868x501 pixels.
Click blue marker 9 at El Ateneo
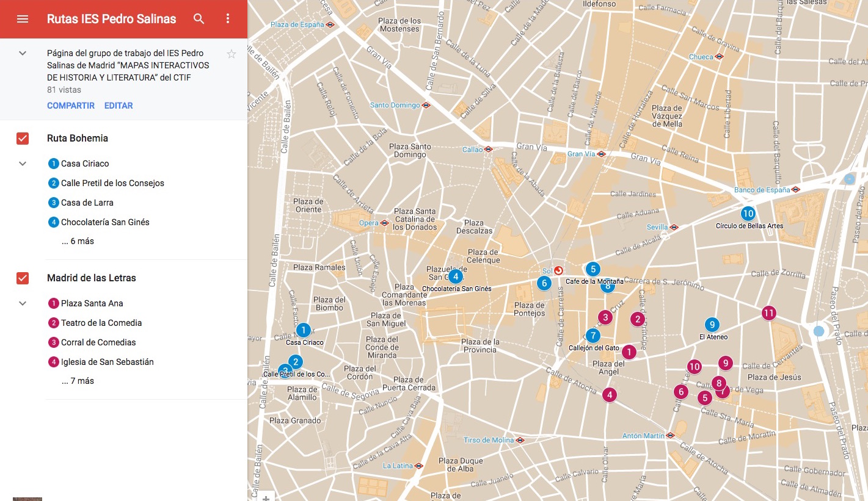point(711,325)
